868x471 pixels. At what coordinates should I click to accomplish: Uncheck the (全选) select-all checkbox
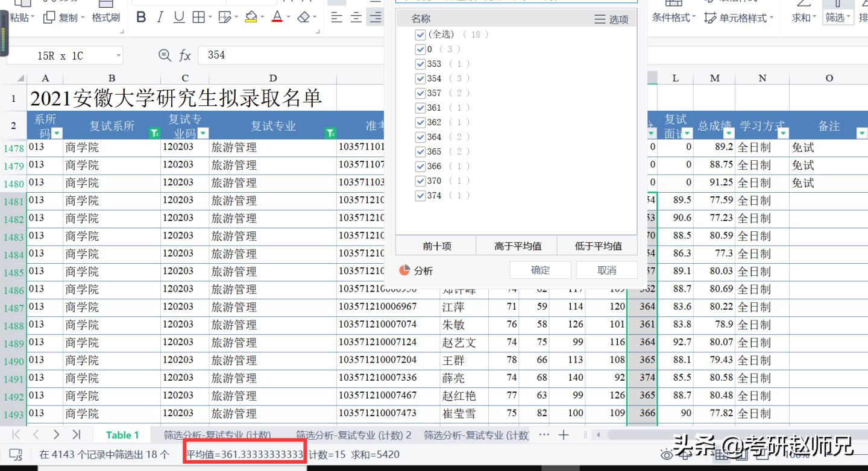point(420,35)
